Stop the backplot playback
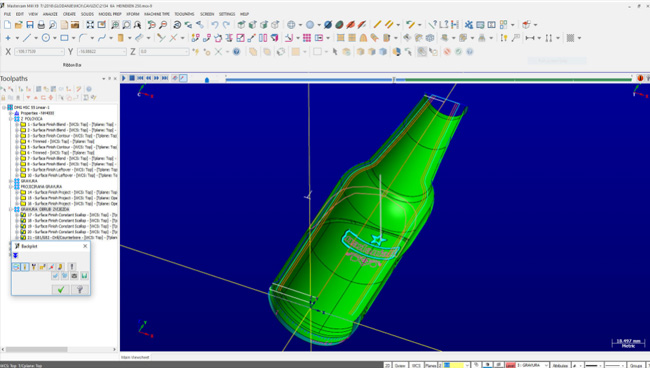Image resolution: width=650 pixels, height=368 pixels. point(132,78)
